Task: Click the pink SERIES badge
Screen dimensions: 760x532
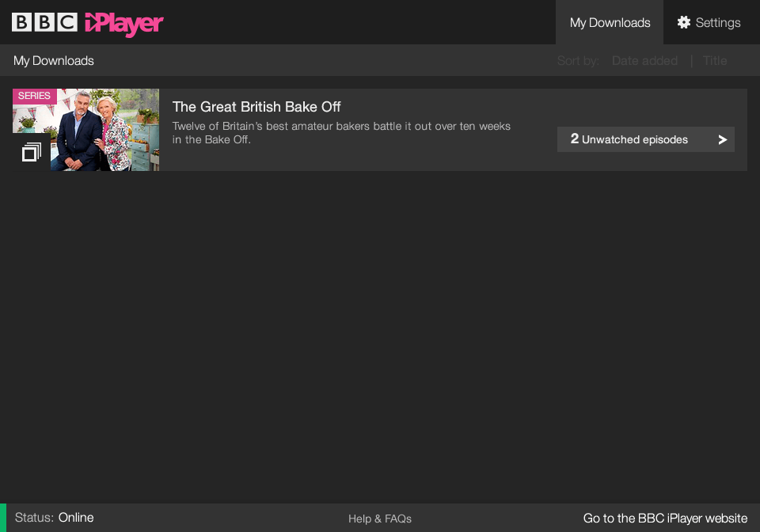Action: click(34, 96)
